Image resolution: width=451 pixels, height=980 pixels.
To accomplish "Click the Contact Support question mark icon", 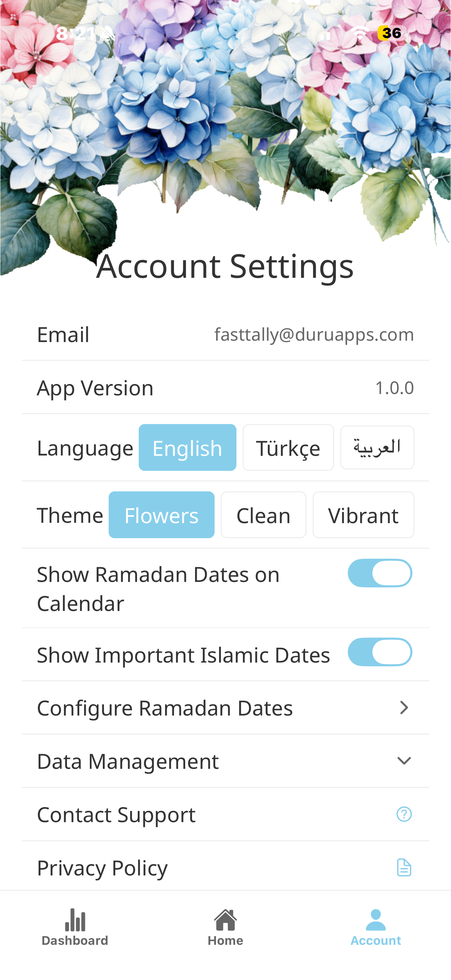I will point(404,814).
